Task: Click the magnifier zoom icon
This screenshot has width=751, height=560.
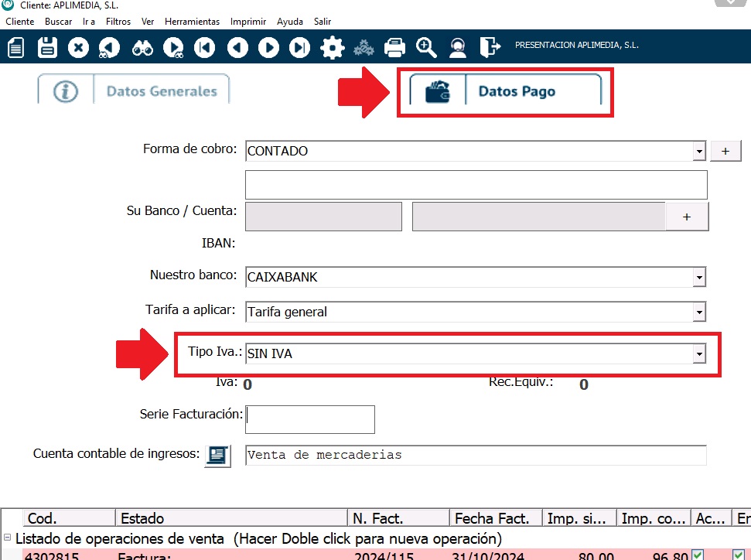Action: pyautogui.click(x=426, y=48)
